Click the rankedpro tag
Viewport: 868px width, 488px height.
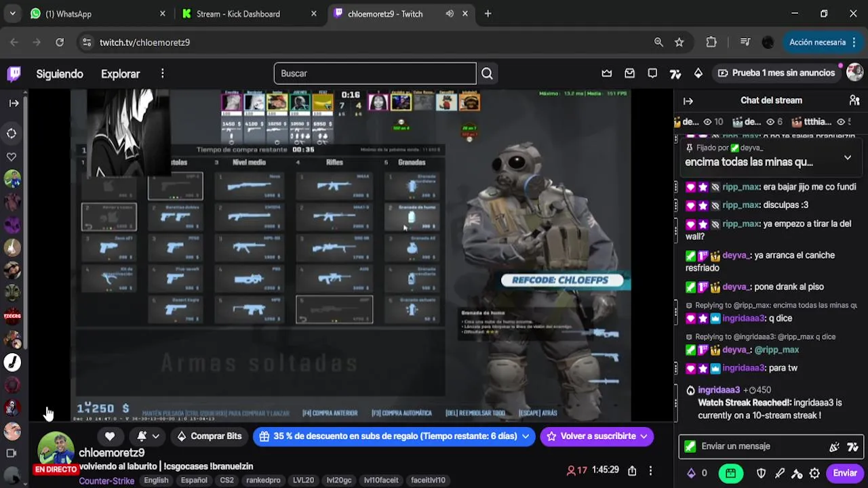point(263,481)
